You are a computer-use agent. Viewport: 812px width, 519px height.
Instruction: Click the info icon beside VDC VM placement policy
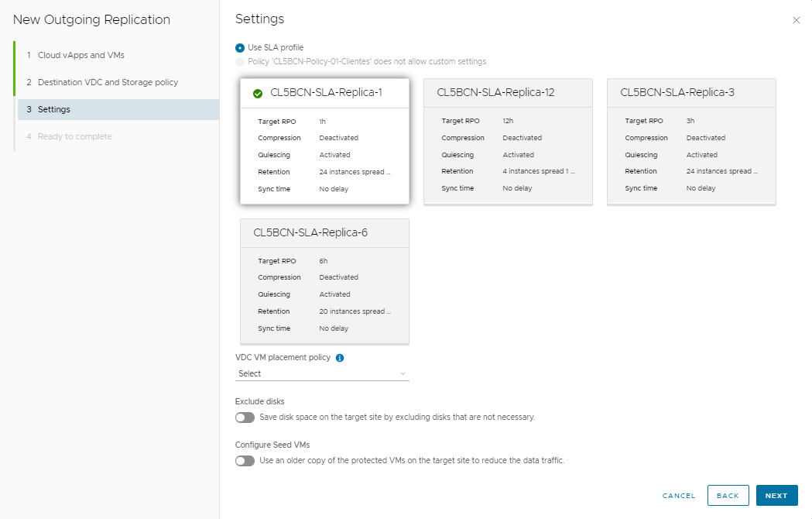[340, 358]
